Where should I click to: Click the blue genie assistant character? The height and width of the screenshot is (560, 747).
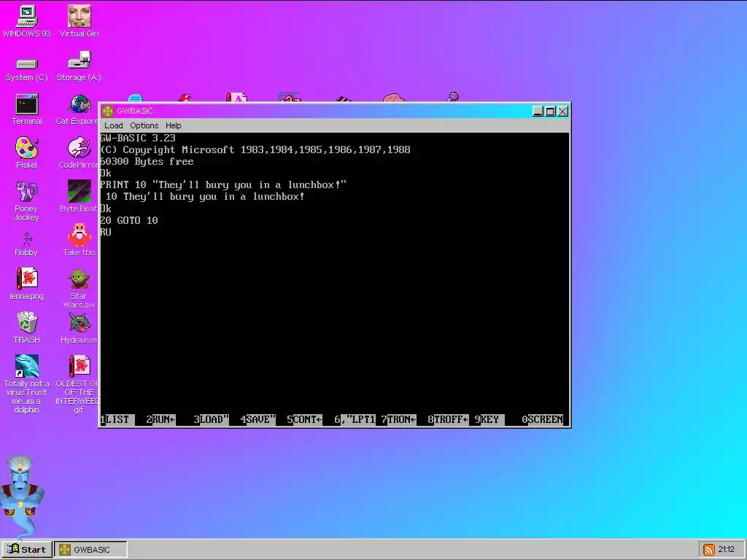[20, 496]
